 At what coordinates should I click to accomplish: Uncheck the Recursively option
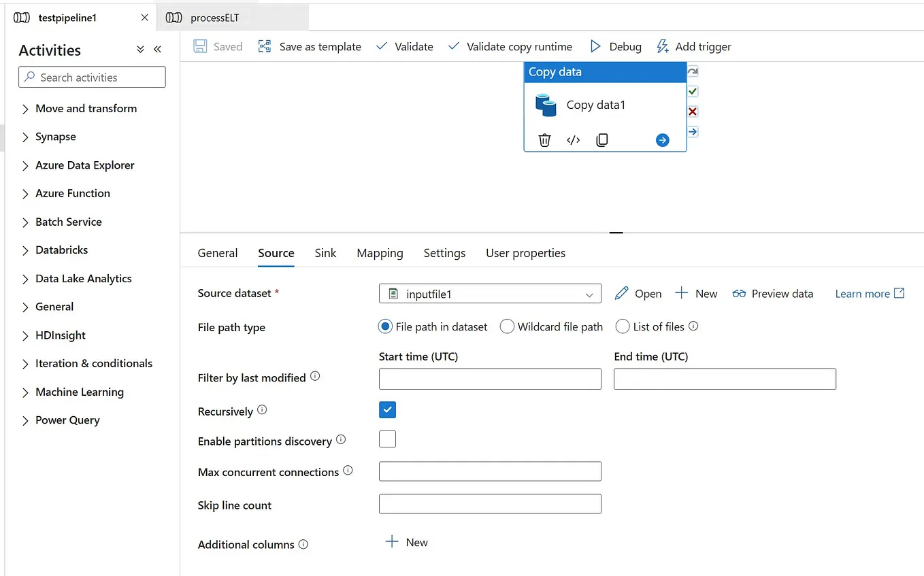pyautogui.click(x=387, y=409)
